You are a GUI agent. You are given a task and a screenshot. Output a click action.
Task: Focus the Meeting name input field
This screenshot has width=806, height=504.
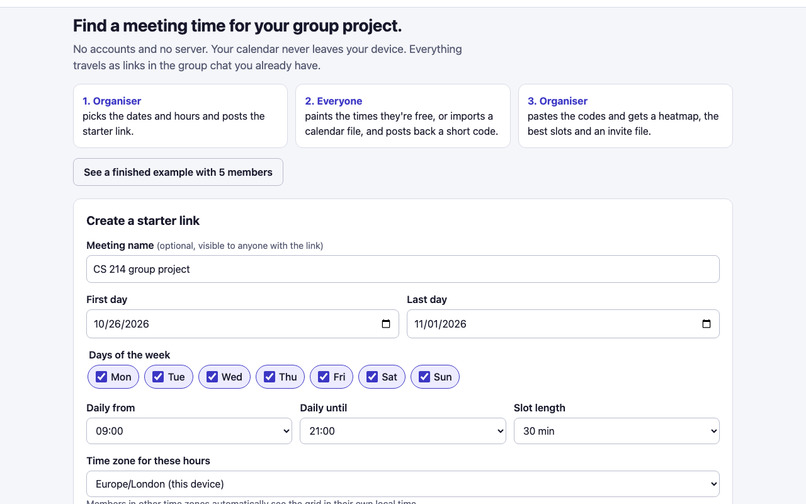(403, 269)
